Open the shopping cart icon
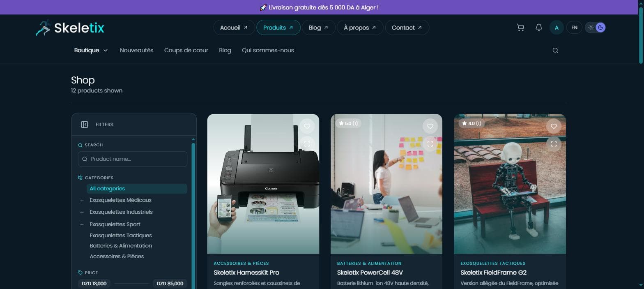644x289 pixels. pyautogui.click(x=520, y=28)
